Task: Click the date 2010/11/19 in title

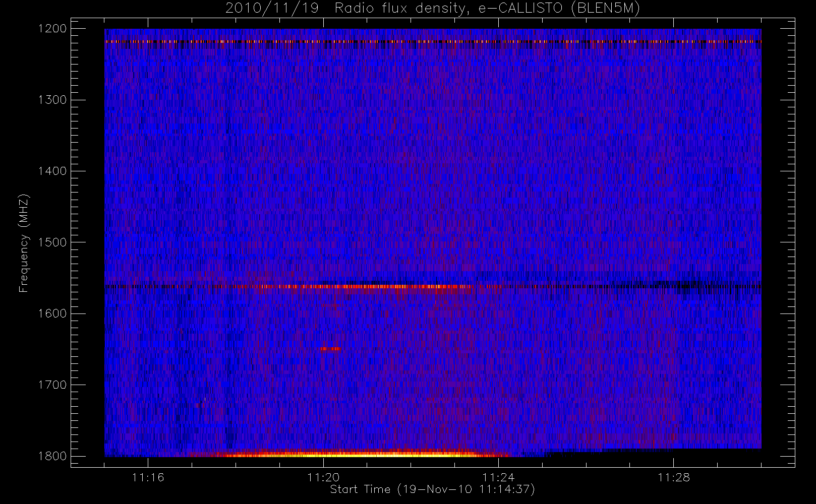Action: pyautogui.click(x=272, y=9)
